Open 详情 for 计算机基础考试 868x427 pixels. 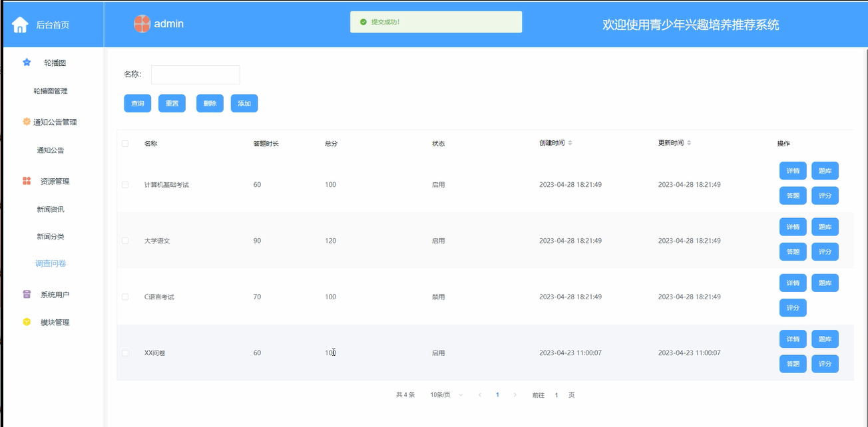[x=793, y=171]
